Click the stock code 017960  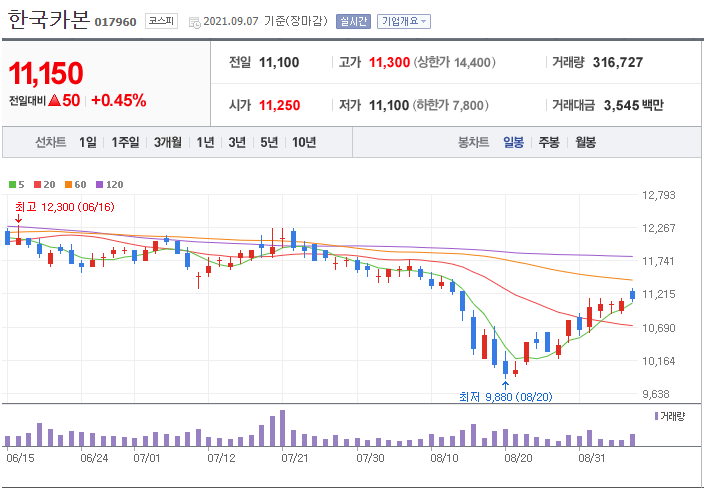click(x=115, y=22)
